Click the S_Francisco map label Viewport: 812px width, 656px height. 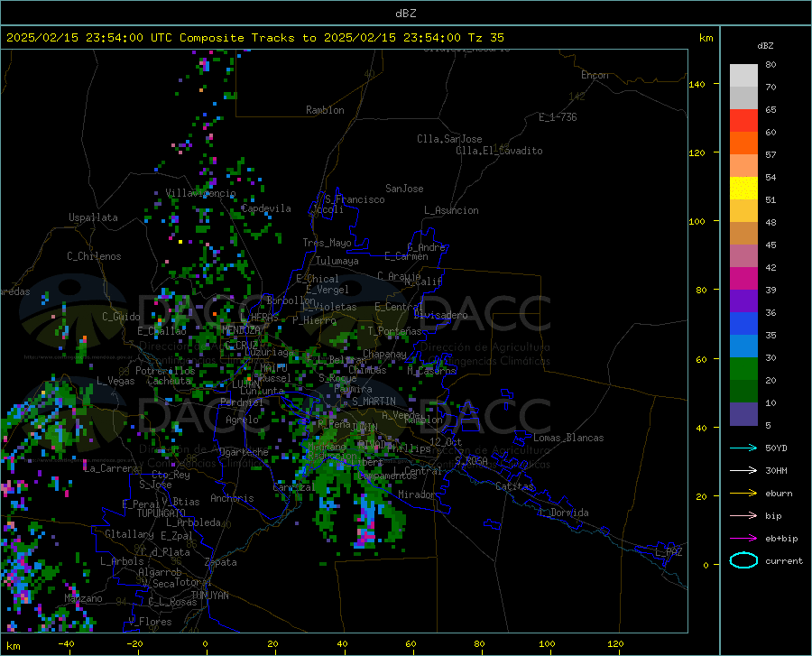click(x=355, y=199)
